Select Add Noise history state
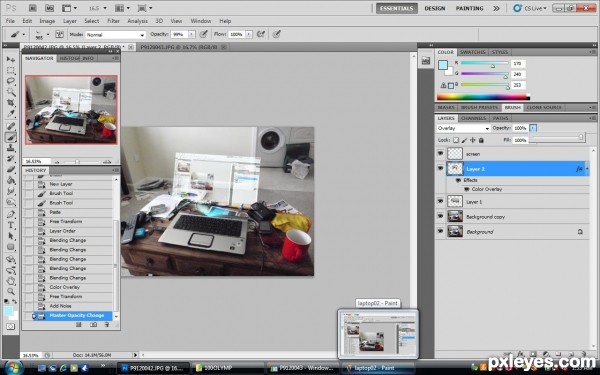This screenshot has width=600, height=375. coord(60,306)
